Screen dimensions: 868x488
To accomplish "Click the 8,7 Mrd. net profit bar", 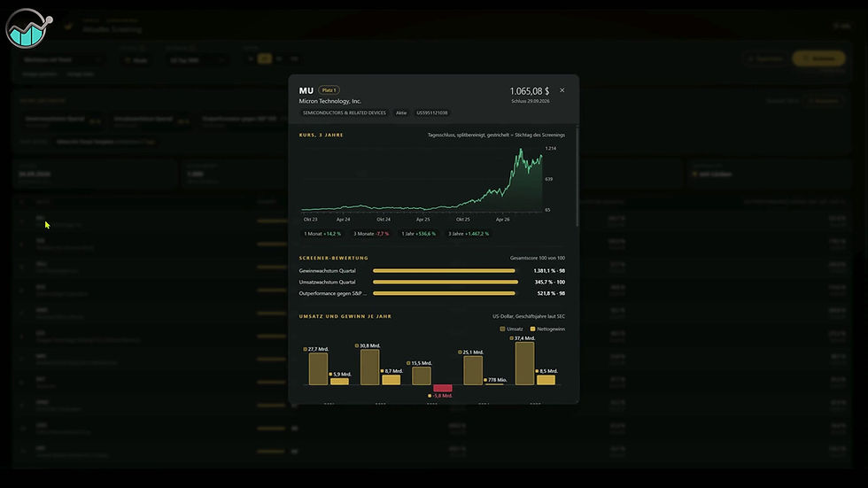I will pos(391,380).
